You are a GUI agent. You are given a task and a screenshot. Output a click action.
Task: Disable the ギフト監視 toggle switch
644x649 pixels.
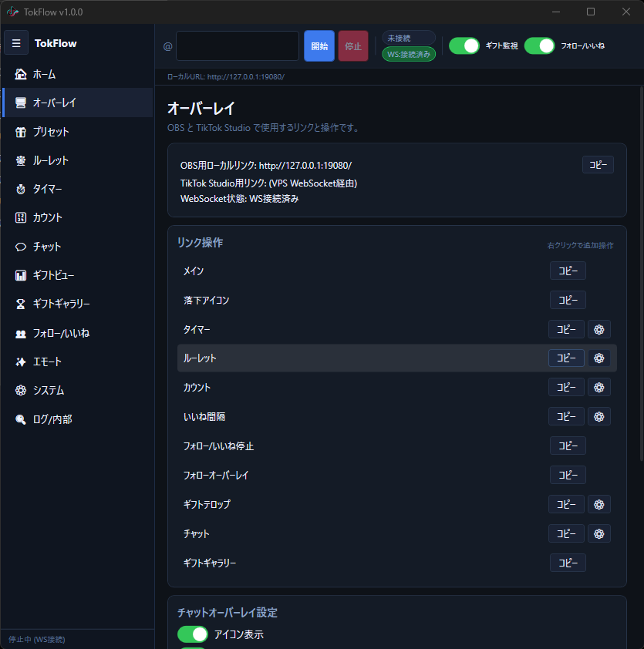pos(464,46)
